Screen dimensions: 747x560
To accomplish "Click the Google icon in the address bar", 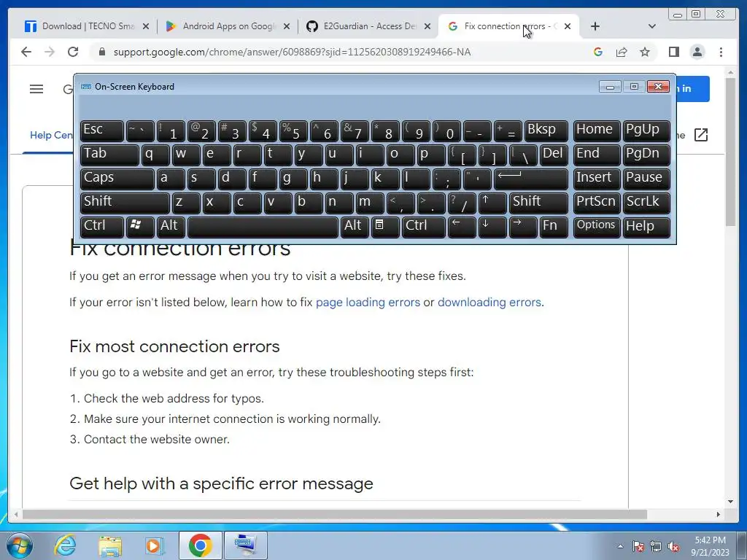I will (x=598, y=52).
